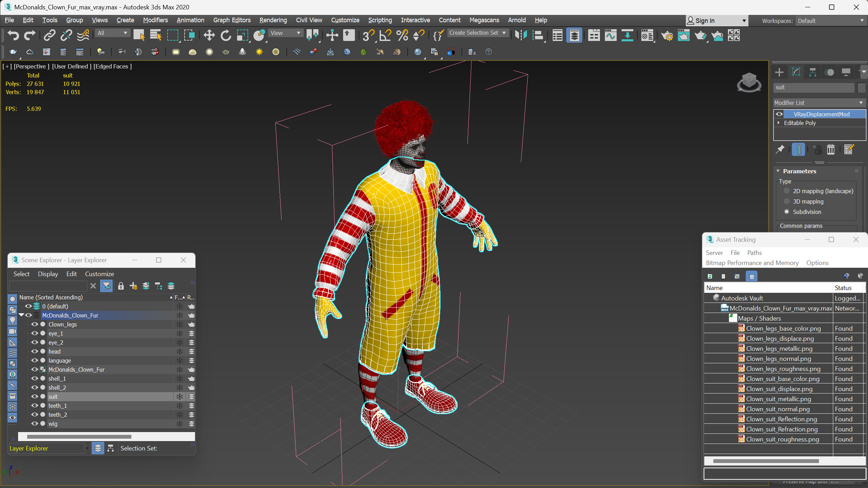Viewport: 868px width, 488px height.
Task: Click Options in Asset Tracking
Action: pos(817,263)
